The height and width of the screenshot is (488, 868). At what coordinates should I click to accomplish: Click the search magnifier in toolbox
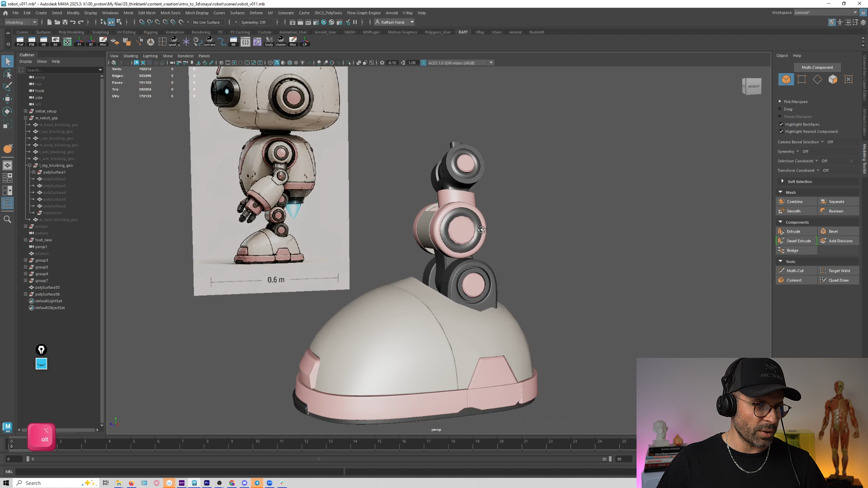7,220
